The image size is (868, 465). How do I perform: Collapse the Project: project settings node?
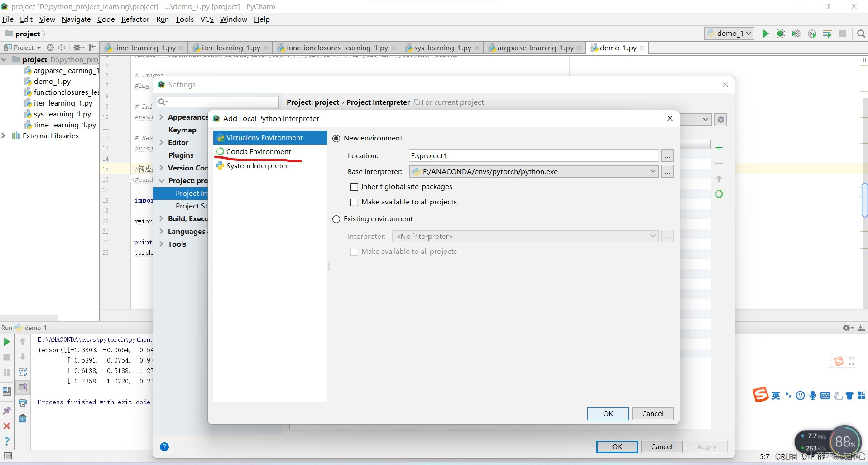(161, 180)
